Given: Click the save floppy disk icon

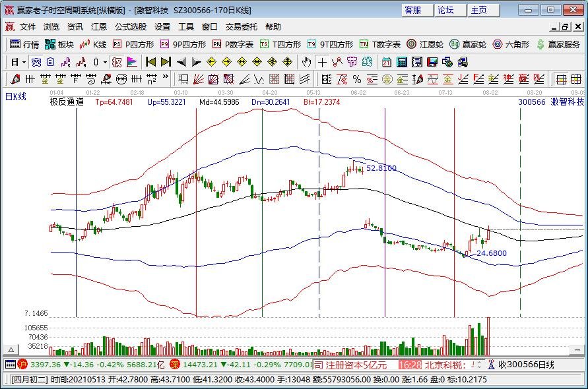Looking at the screenshot, I should [x=432, y=62].
